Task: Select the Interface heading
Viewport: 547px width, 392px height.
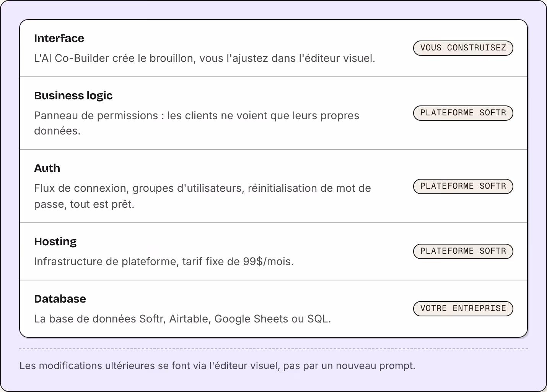Action: click(59, 38)
